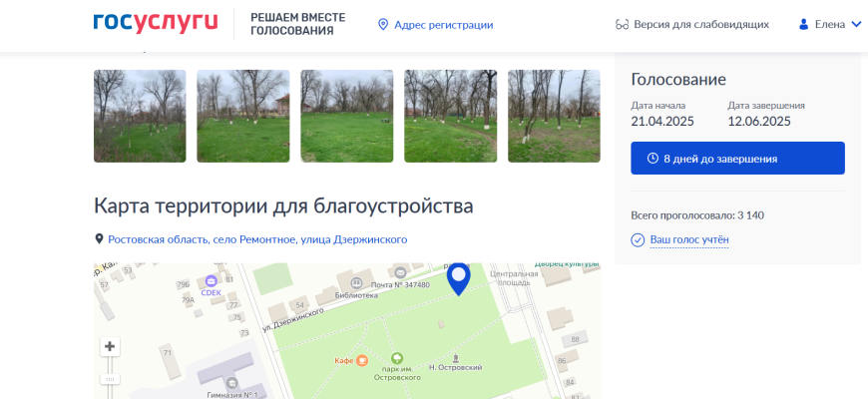
Task: Click building number 54 on the map
Action: 299,305
